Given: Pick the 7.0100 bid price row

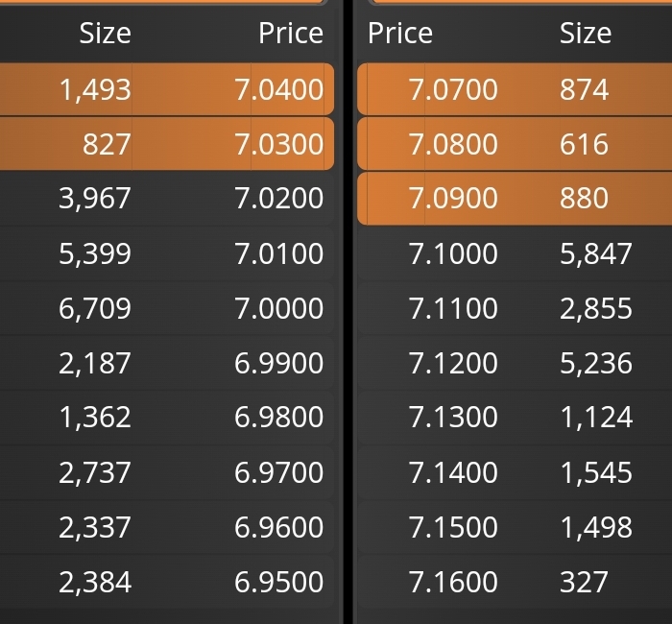Looking at the screenshot, I should tap(167, 253).
